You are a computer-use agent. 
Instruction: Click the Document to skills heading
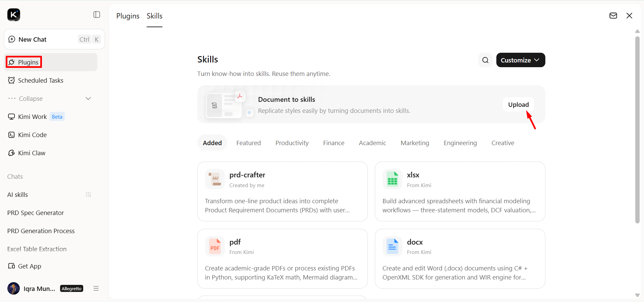point(287,99)
